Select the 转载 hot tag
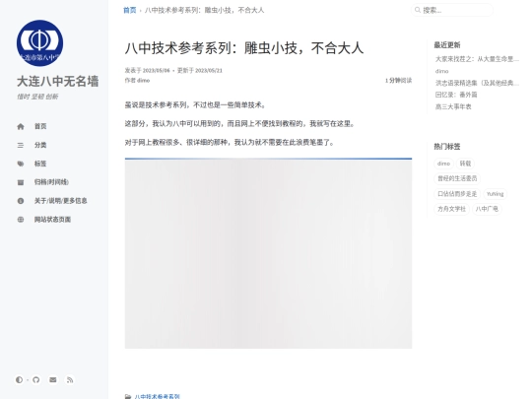The width and height of the screenshot is (532, 399). (x=465, y=164)
